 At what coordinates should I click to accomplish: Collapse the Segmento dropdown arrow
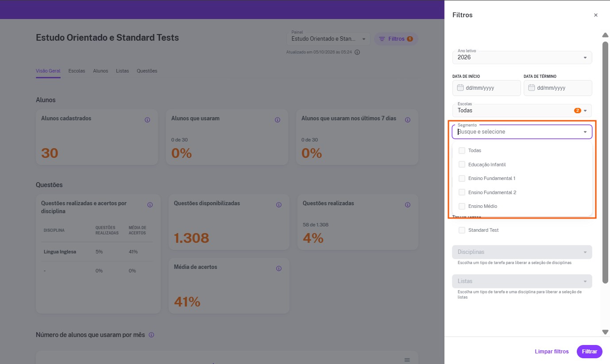[x=585, y=132]
